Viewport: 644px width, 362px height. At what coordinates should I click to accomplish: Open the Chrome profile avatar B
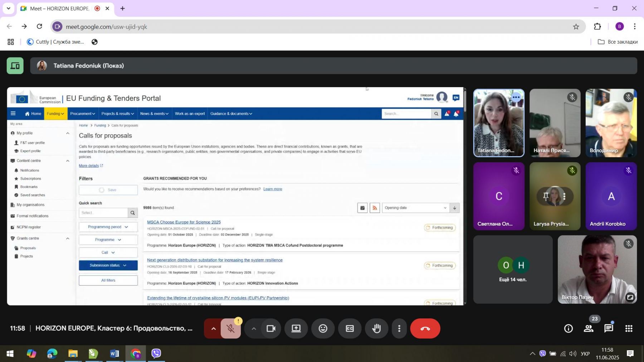(x=619, y=27)
